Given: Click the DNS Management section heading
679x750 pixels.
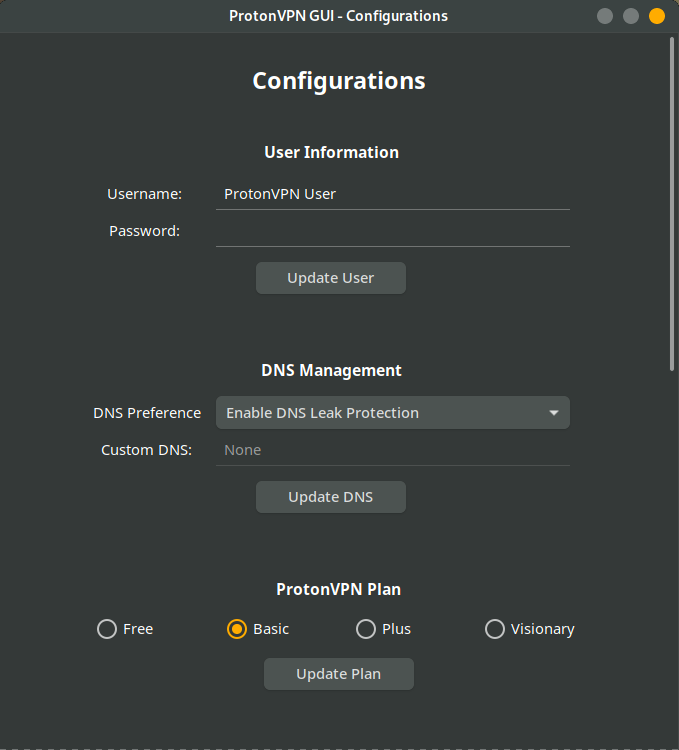Looking at the screenshot, I should 331,370.
